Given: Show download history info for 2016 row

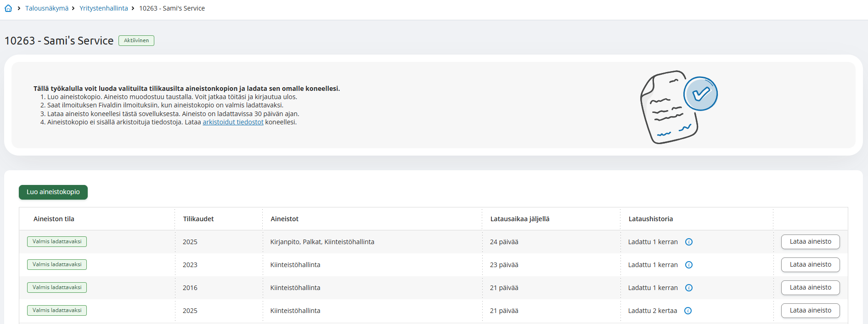Looking at the screenshot, I should tap(689, 288).
